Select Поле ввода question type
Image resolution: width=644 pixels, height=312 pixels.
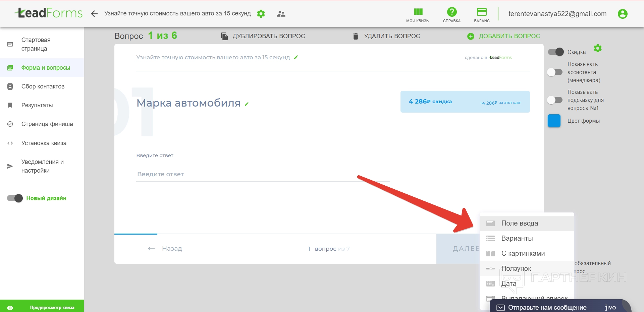pos(527,223)
